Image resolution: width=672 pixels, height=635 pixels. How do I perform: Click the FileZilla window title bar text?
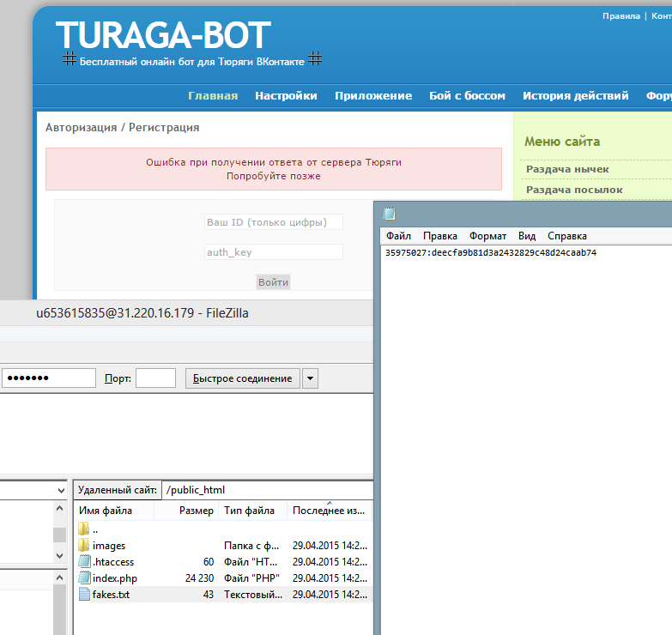(142, 313)
